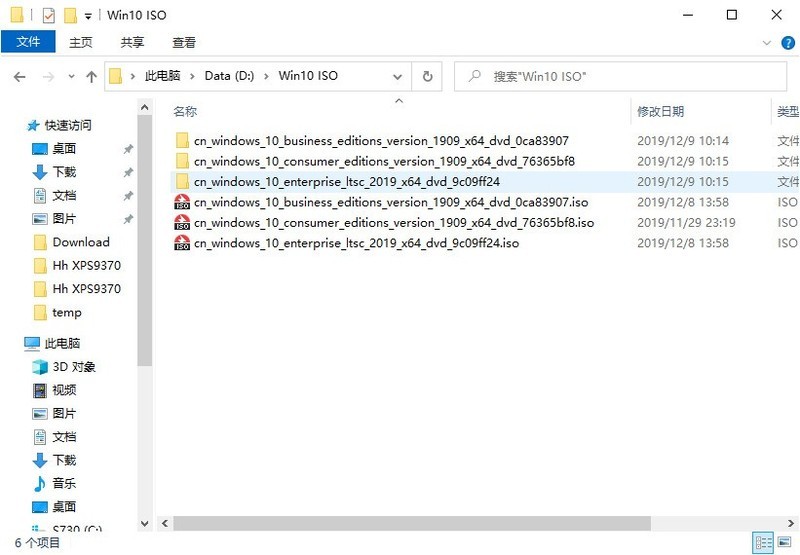Select folder cn_windows_10_enterprise_ltsc_2019_x64_dvd_9c09ff24
The width and height of the screenshot is (800, 555).
point(347,182)
